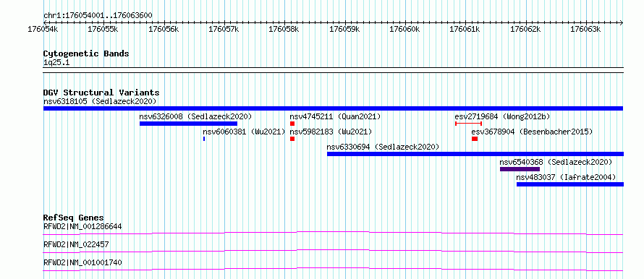The width and height of the screenshot is (644, 279).
Task: Click the 176059k ruler label
Action: (x=344, y=30)
